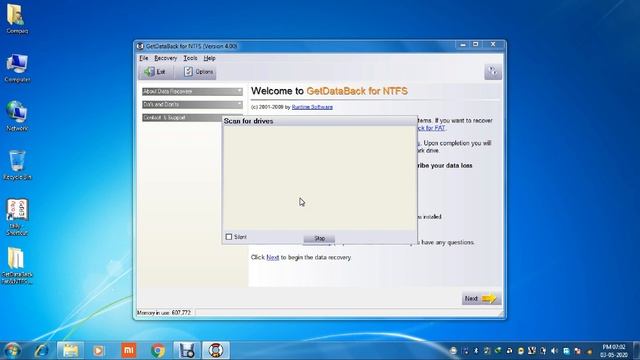Image resolution: width=640 pixels, height=360 pixels.
Task: Launch Google Chrome from the taskbar
Action: pos(158,351)
